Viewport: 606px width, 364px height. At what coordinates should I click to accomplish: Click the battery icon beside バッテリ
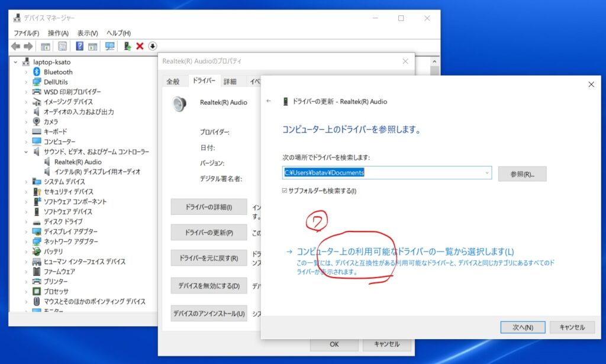(x=37, y=251)
